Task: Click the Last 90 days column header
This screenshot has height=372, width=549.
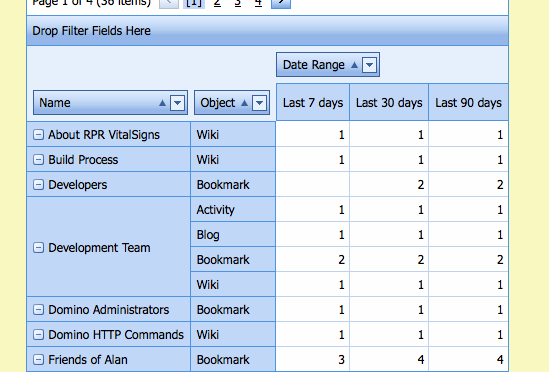Action: [x=468, y=102]
